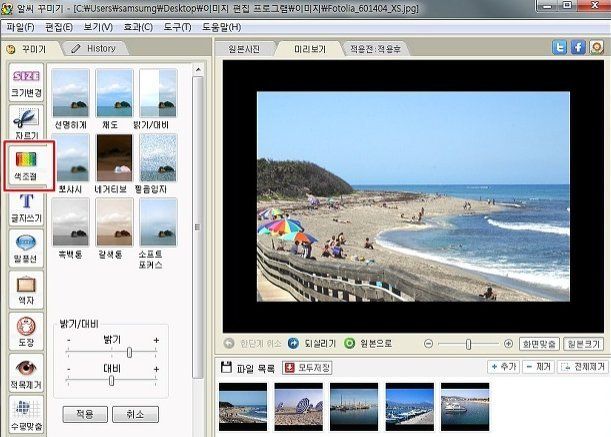Open the 도움말(H) menu
The width and height of the screenshot is (611, 437).
pos(221,27)
